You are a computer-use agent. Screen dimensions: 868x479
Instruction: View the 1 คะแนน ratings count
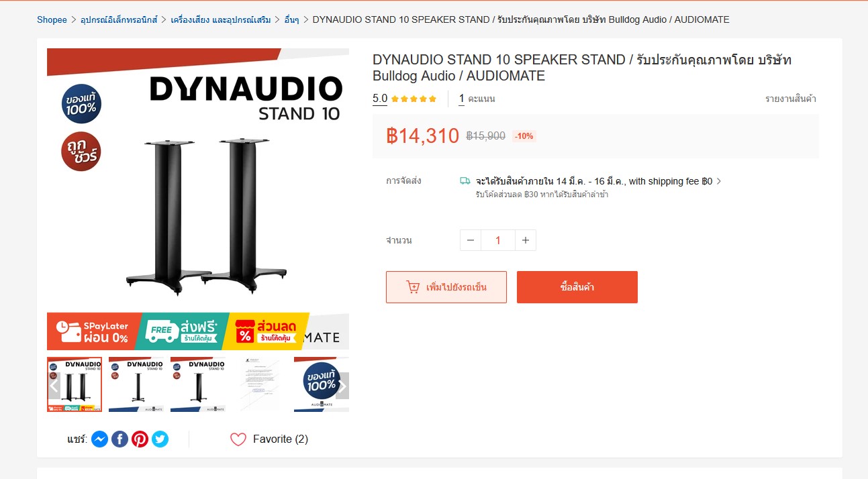[477, 99]
